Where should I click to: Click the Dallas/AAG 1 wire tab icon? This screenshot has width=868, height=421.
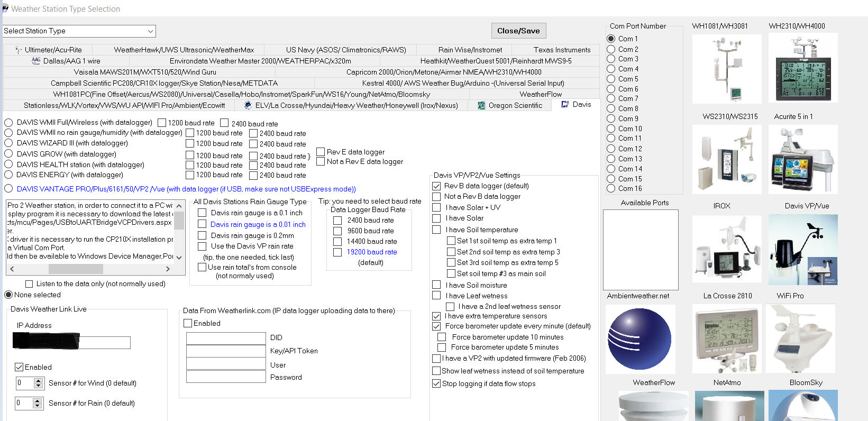pos(36,61)
